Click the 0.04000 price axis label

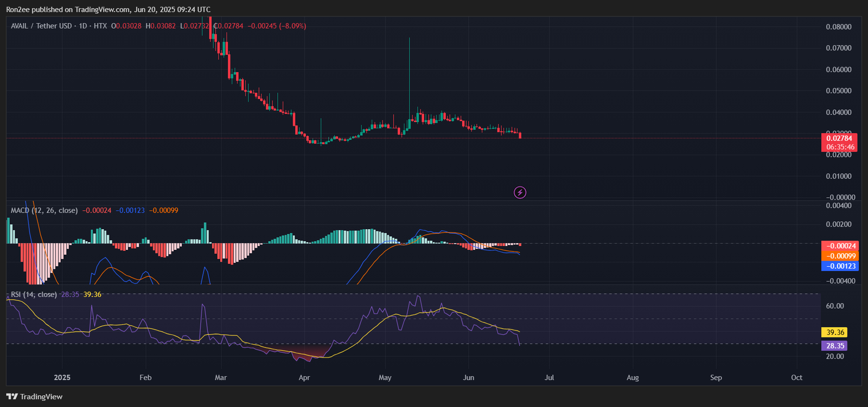click(x=839, y=112)
